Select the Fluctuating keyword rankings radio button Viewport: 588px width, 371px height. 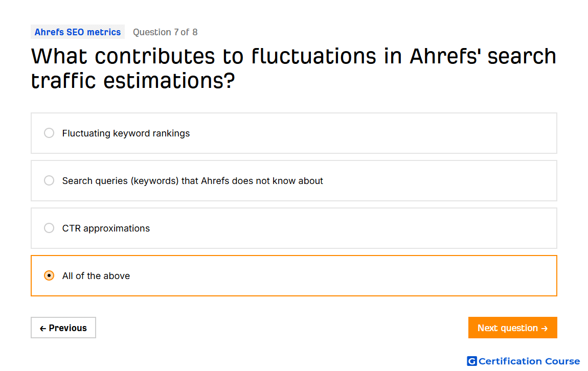tap(49, 133)
